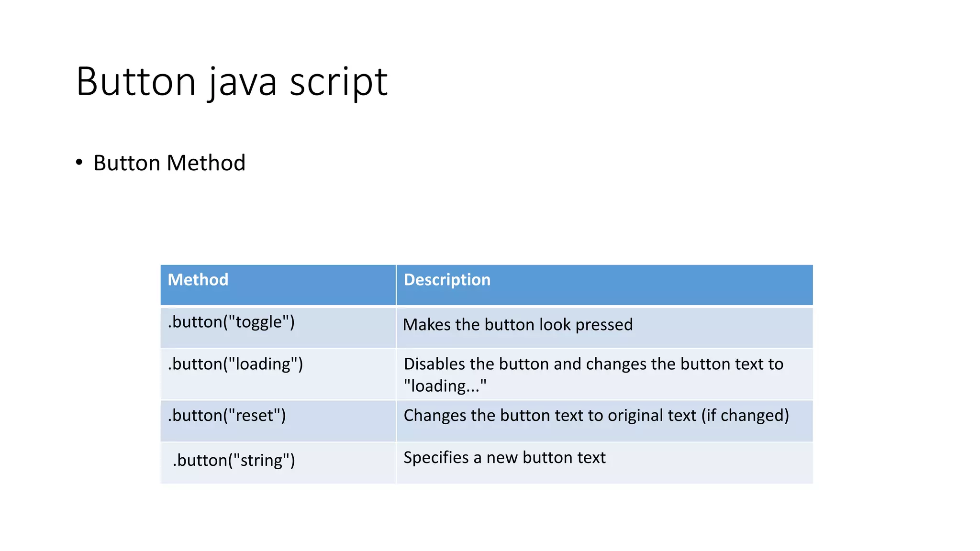Click the word 'script' in the title
The image size is (980, 551).
tap(338, 82)
